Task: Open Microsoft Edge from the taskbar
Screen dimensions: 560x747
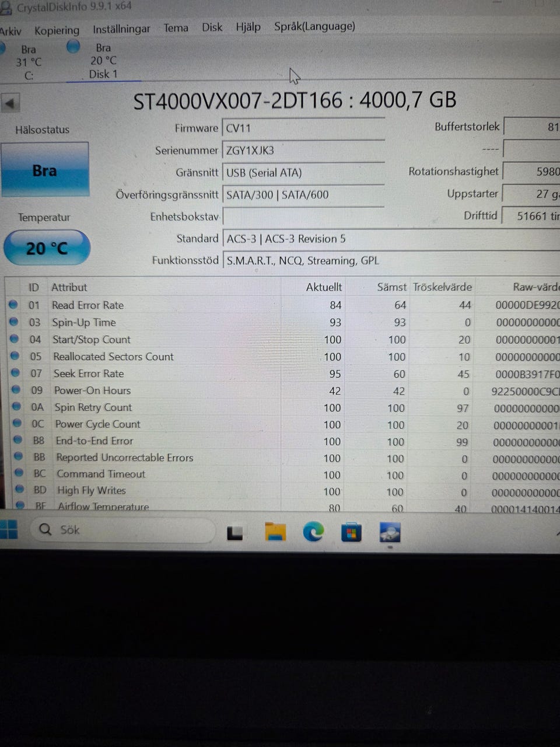Action: tap(313, 532)
